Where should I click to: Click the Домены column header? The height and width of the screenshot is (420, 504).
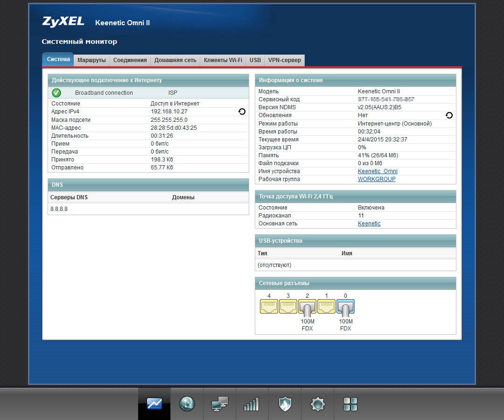pyautogui.click(x=183, y=197)
